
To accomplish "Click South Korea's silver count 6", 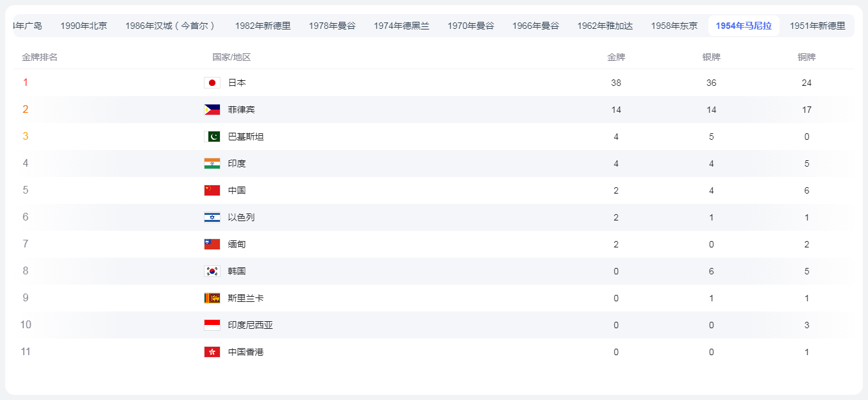I will click(712, 271).
